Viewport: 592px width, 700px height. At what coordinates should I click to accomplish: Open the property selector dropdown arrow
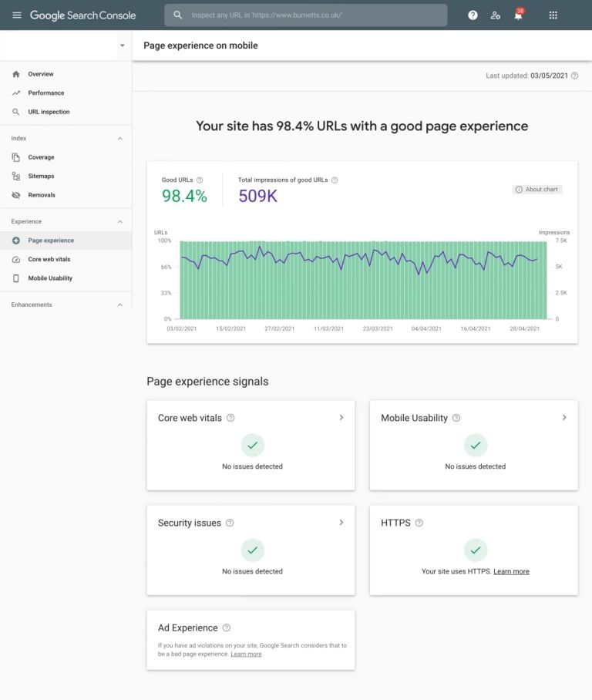(123, 45)
